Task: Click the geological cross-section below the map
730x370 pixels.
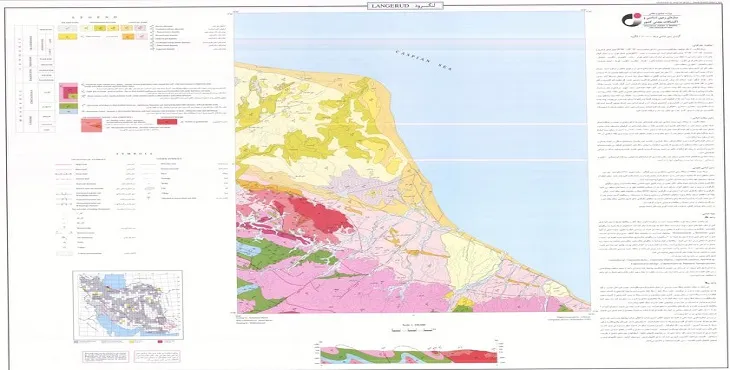Action: (x=408, y=353)
